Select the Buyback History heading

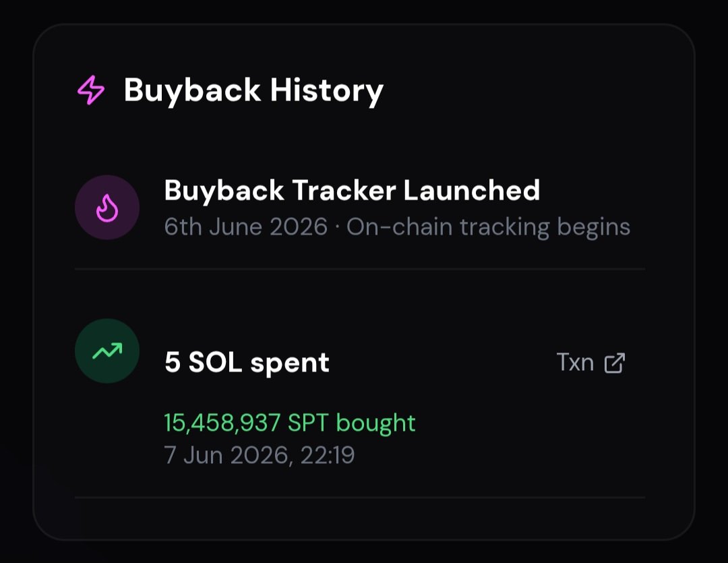coord(253,90)
